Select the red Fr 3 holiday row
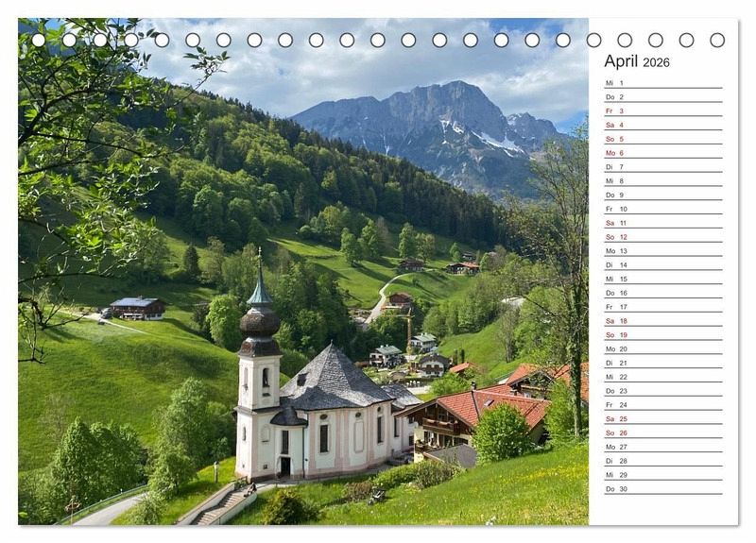 [661, 111]
